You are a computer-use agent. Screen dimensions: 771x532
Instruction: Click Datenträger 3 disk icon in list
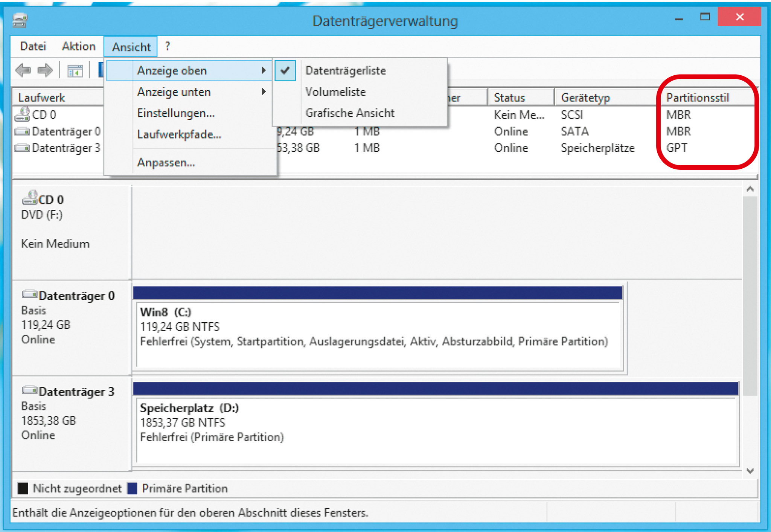(x=22, y=148)
